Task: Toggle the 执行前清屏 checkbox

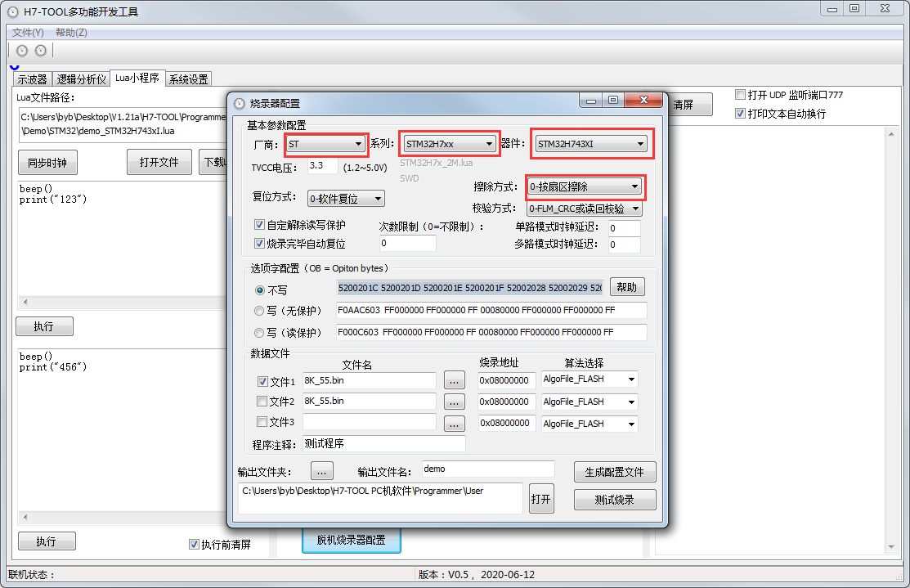Action: click(195, 544)
